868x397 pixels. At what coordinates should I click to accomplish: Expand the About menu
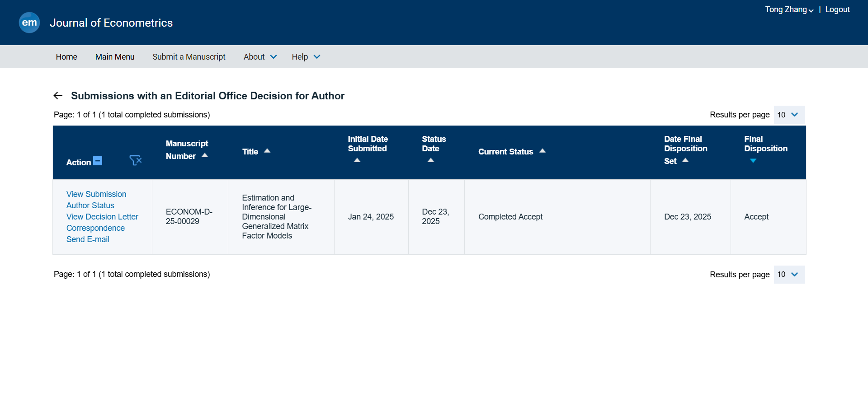pos(260,57)
